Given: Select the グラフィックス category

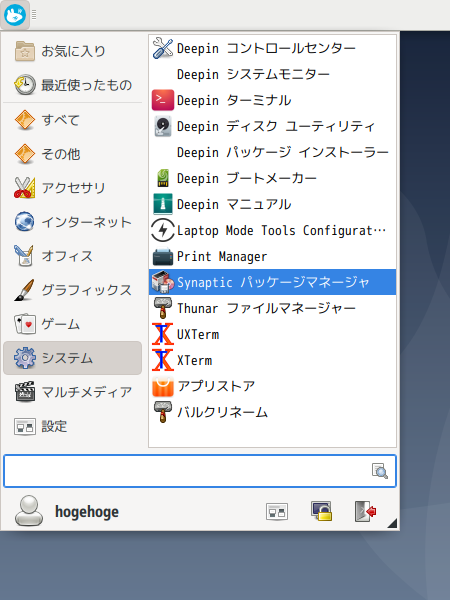Looking at the screenshot, I should coord(72,290).
